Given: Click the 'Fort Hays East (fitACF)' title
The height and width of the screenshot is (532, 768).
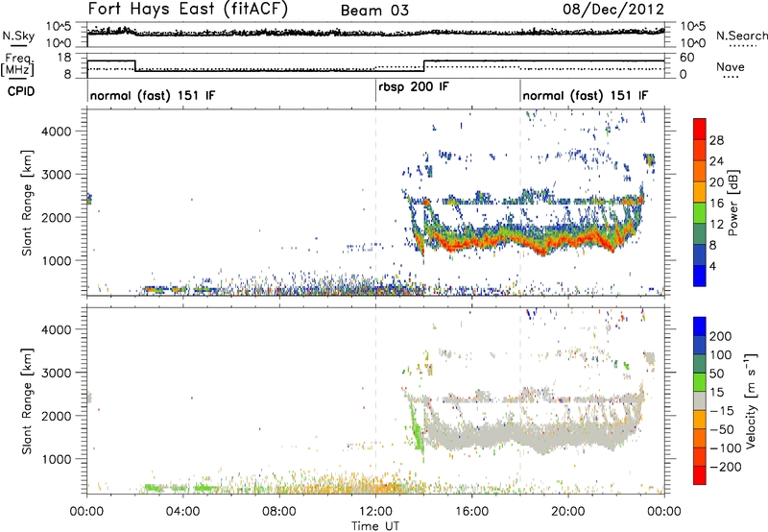Looking at the screenshot, I should [187, 10].
